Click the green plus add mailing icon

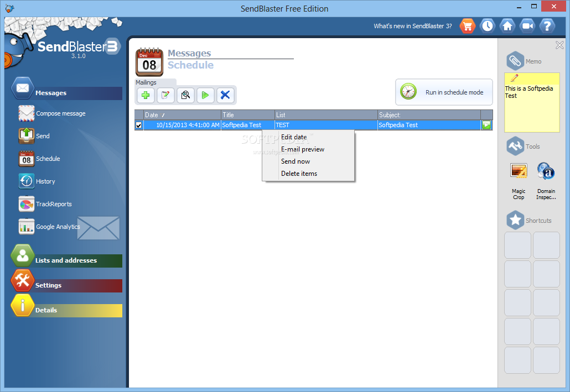pyautogui.click(x=146, y=95)
